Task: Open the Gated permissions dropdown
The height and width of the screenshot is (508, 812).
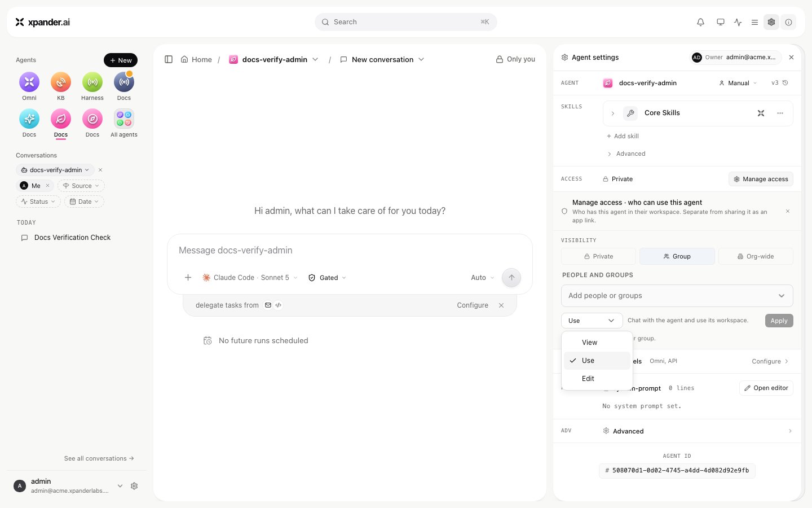Action: (x=327, y=278)
